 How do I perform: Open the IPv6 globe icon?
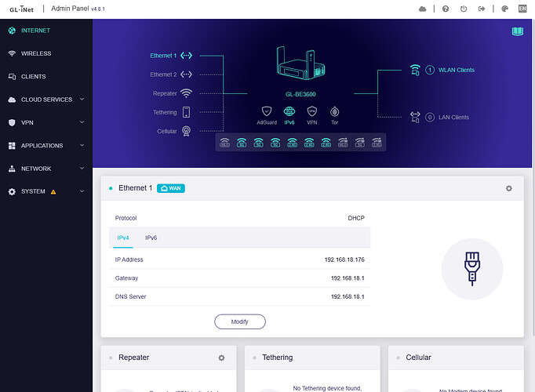click(289, 111)
